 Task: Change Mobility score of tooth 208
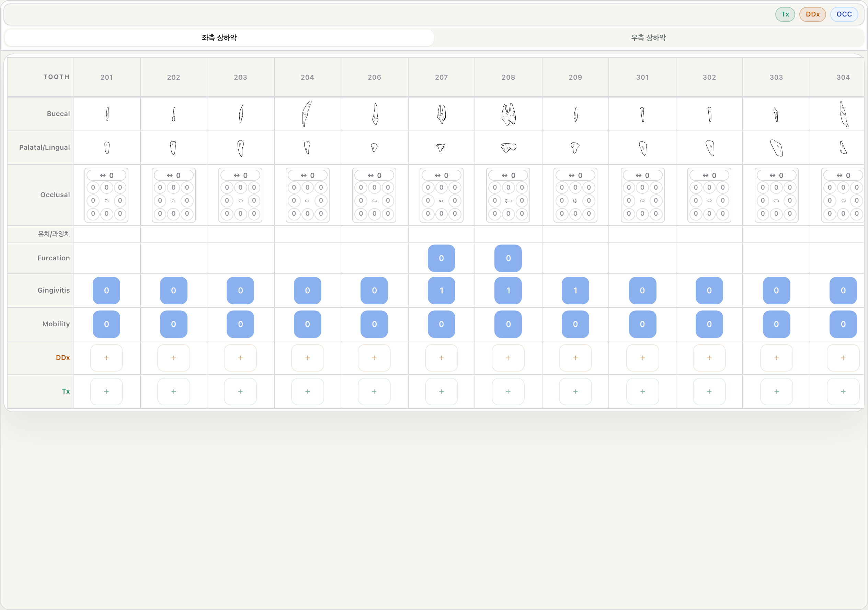(x=508, y=324)
